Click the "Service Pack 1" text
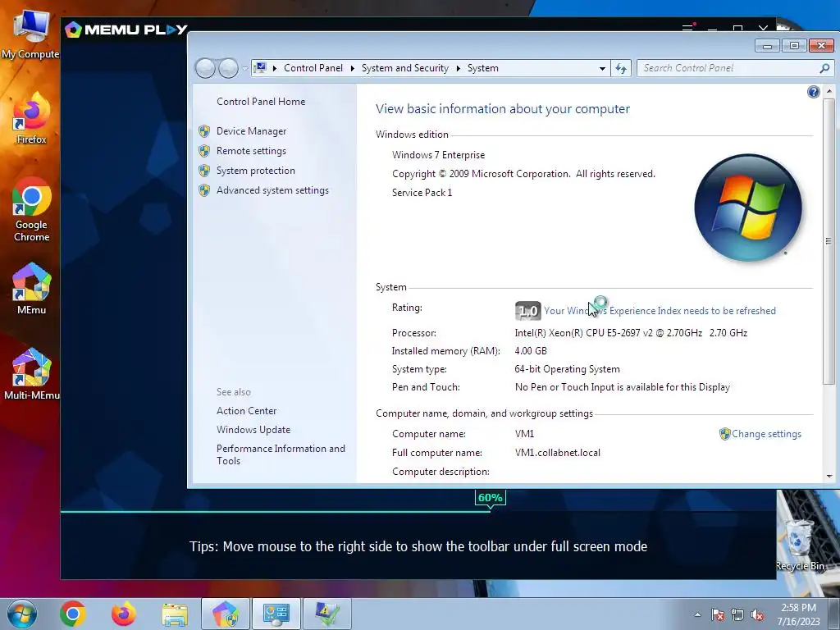Image resolution: width=840 pixels, height=630 pixels. point(422,193)
